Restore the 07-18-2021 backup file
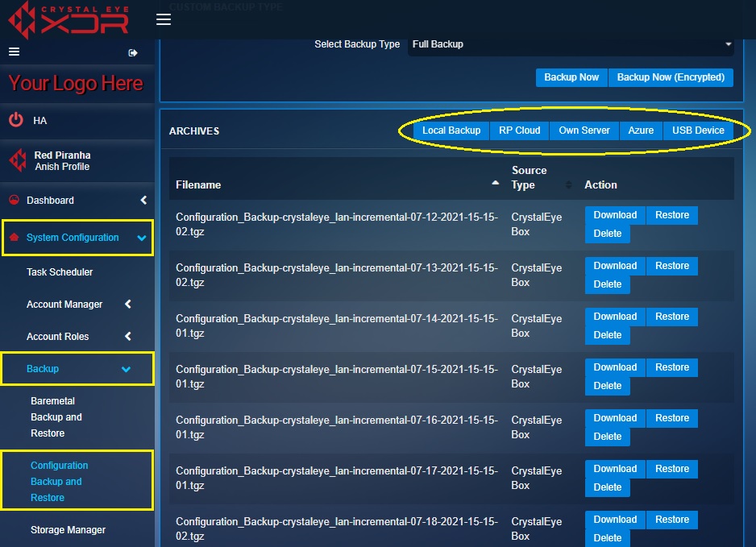The image size is (756, 547). click(x=672, y=520)
